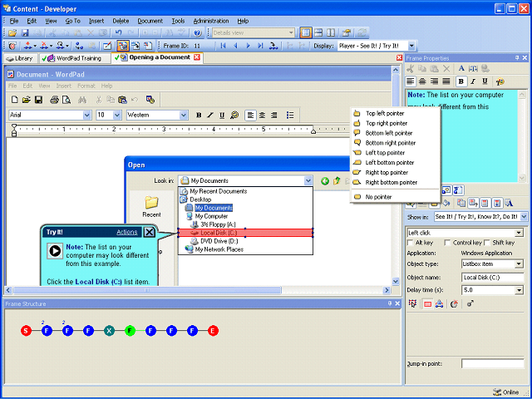The height and width of the screenshot is (399, 532).
Task: Click the Save icon in the Developer toolbar
Action: click(25, 32)
